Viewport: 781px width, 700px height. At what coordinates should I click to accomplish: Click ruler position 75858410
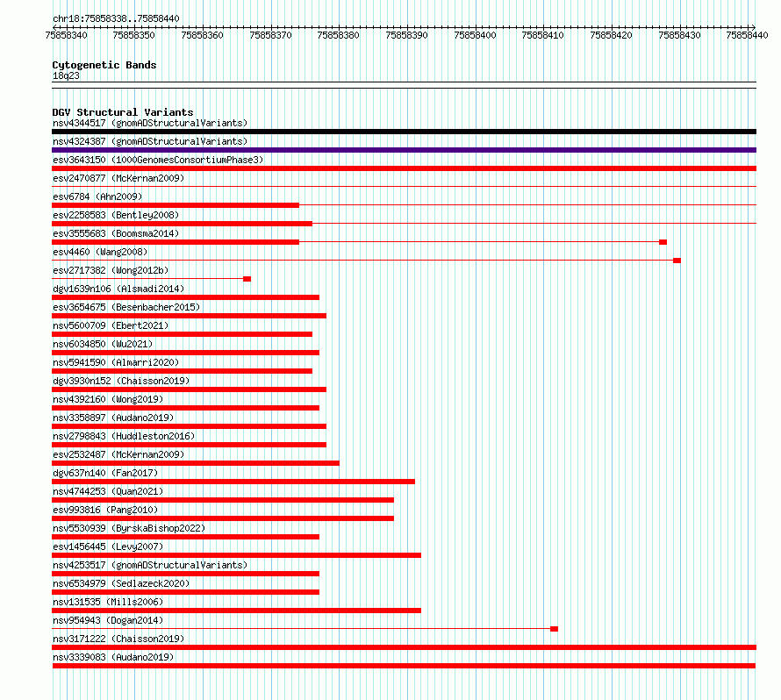543,35
